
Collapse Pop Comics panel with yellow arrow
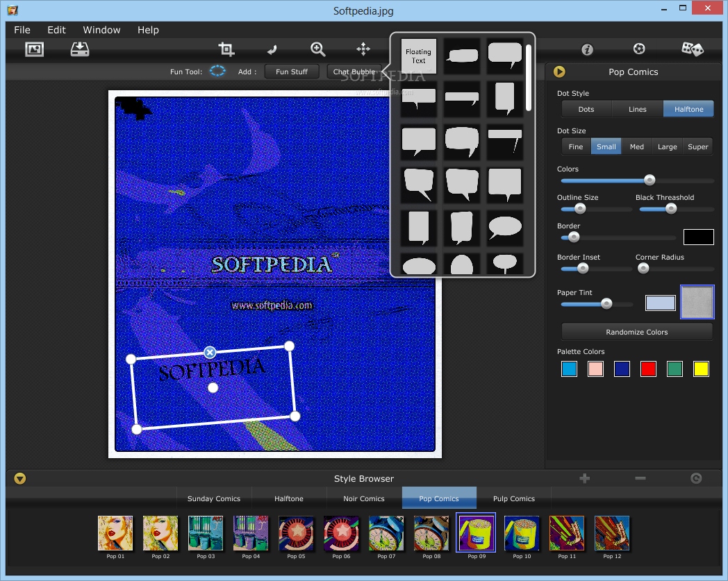pos(559,71)
